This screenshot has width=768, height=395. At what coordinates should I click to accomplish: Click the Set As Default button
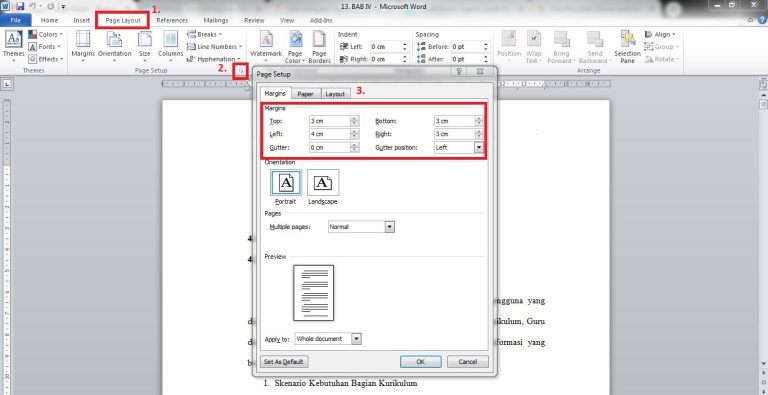click(x=284, y=362)
